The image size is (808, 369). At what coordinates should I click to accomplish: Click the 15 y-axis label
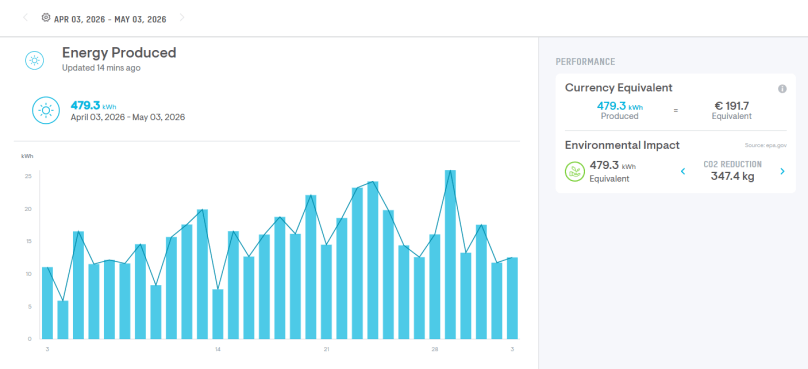tap(28, 241)
